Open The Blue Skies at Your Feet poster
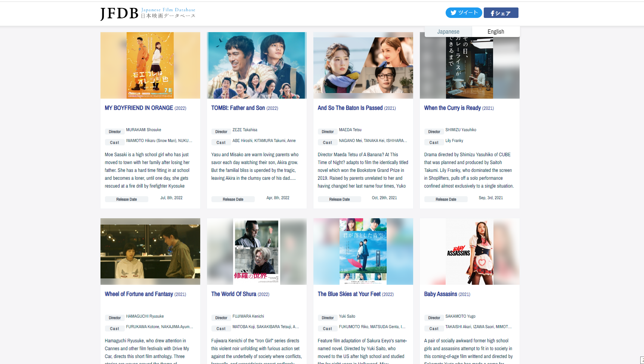This screenshot has width=644, height=364. point(363,252)
